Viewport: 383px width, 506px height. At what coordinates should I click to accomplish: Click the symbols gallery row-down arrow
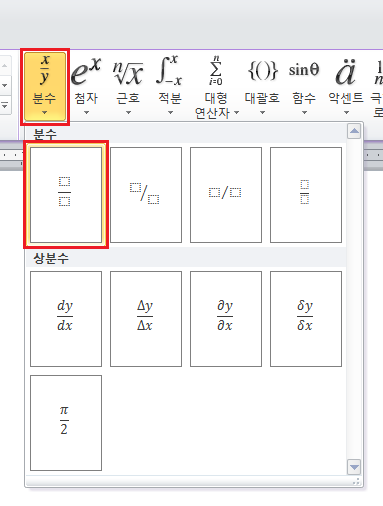point(5,86)
